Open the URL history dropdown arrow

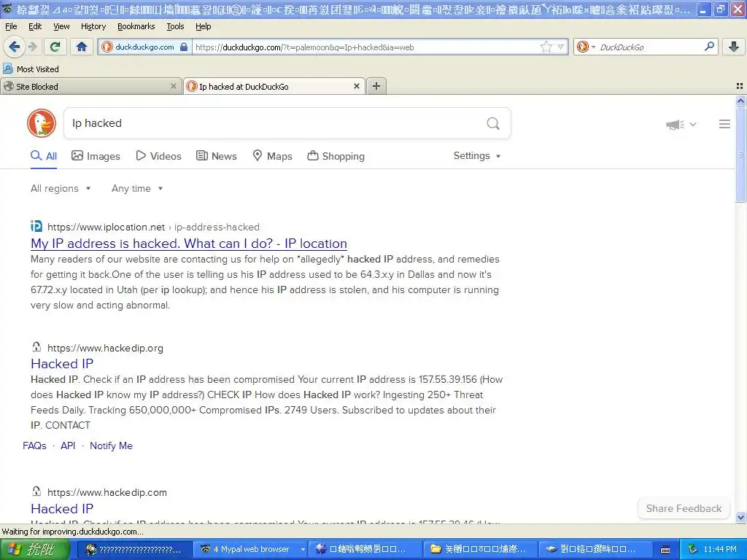561,47
